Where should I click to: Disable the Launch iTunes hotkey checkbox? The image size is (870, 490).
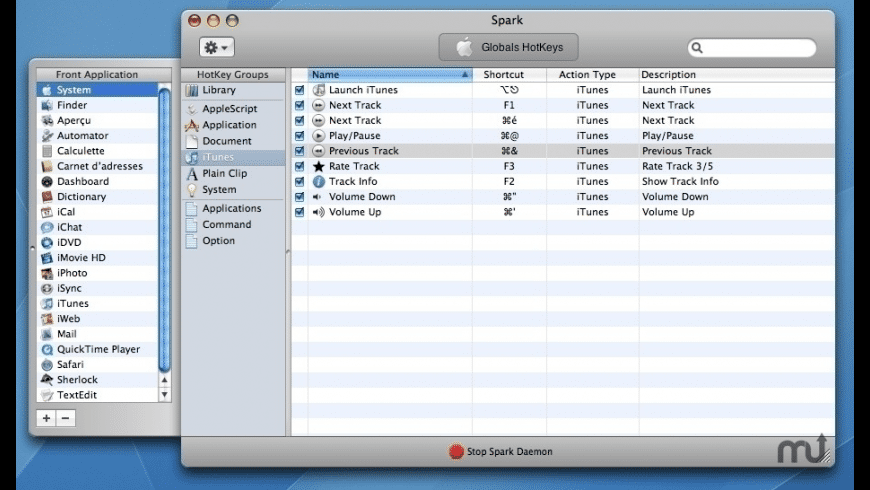click(x=300, y=90)
